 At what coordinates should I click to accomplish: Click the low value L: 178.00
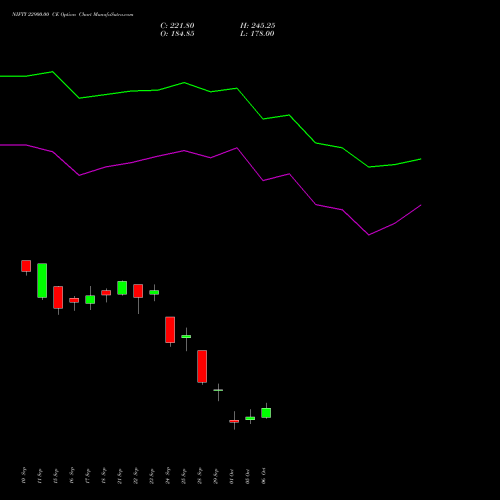click(257, 34)
